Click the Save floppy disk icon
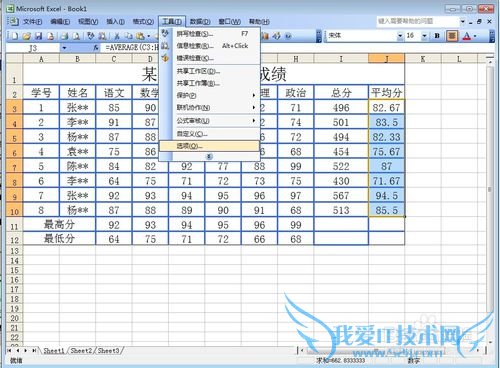This screenshot has width=500, height=368. (39, 36)
